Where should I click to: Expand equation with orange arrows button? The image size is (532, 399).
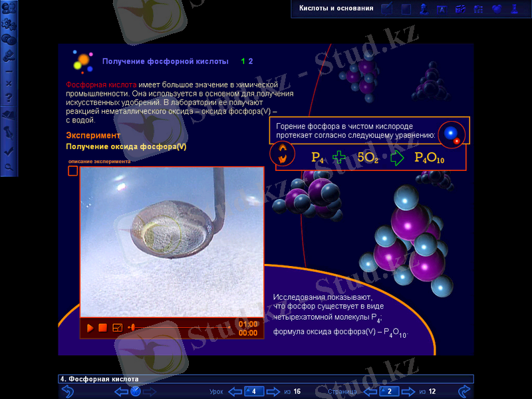[283, 154]
